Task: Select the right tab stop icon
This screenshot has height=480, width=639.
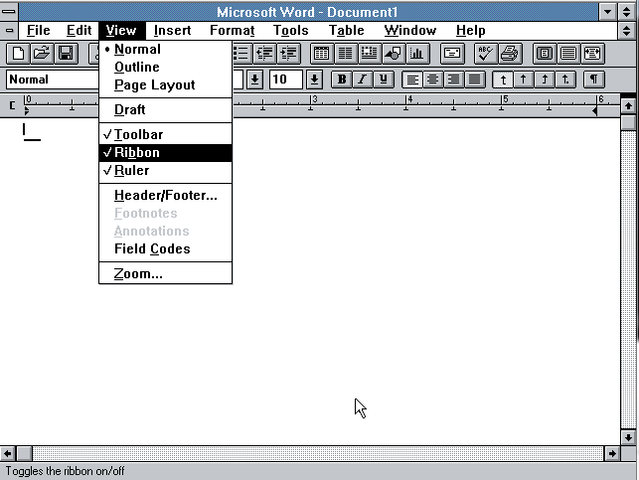Action: pos(544,79)
